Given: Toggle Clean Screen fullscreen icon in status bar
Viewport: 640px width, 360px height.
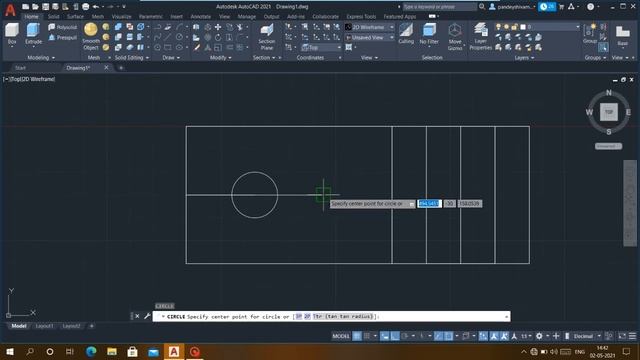Looking at the screenshot, I should click(x=622, y=336).
